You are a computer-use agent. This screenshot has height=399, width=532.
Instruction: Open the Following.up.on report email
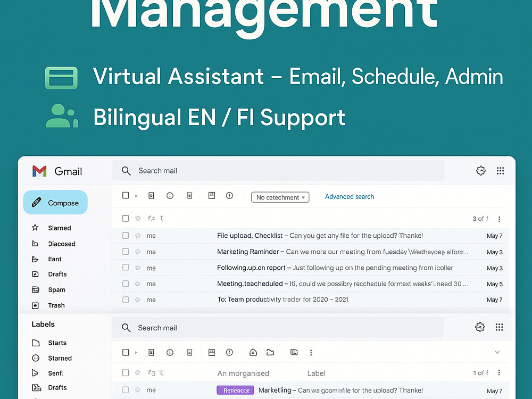coord(311,268)
